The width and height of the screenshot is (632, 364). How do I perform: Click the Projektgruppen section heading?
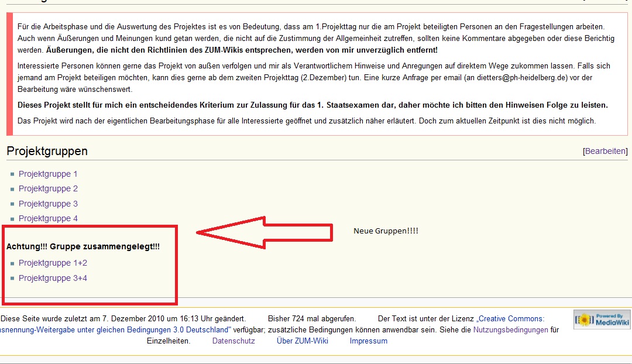[x=47, y=151]
